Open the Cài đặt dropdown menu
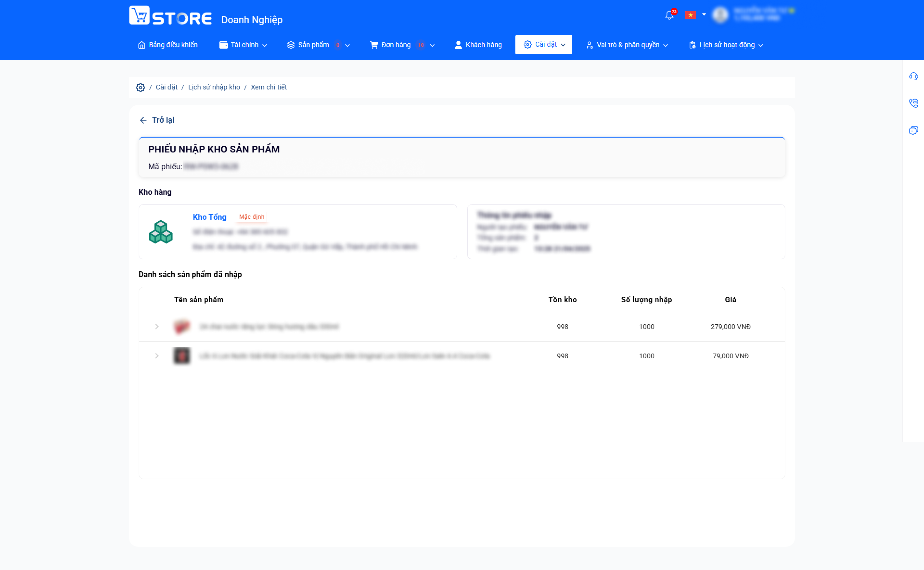Screen dimensions: 924x570 [x=544, y=44]
